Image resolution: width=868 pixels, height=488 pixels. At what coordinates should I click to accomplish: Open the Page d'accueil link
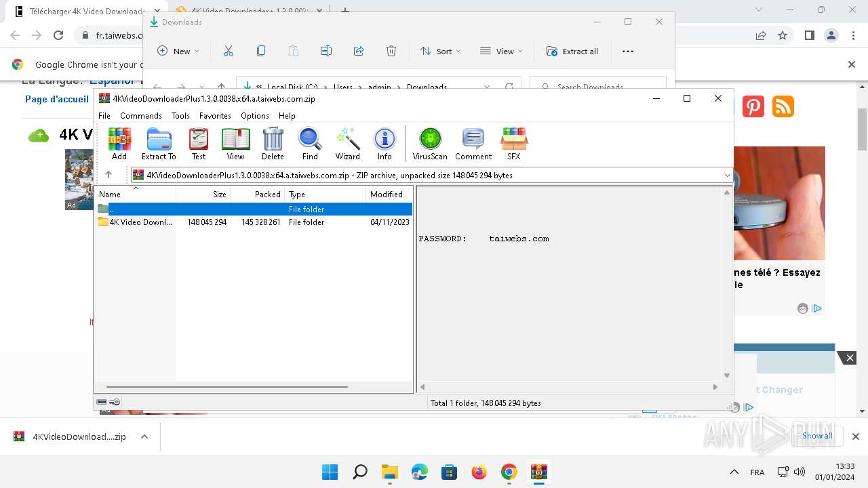57,99
